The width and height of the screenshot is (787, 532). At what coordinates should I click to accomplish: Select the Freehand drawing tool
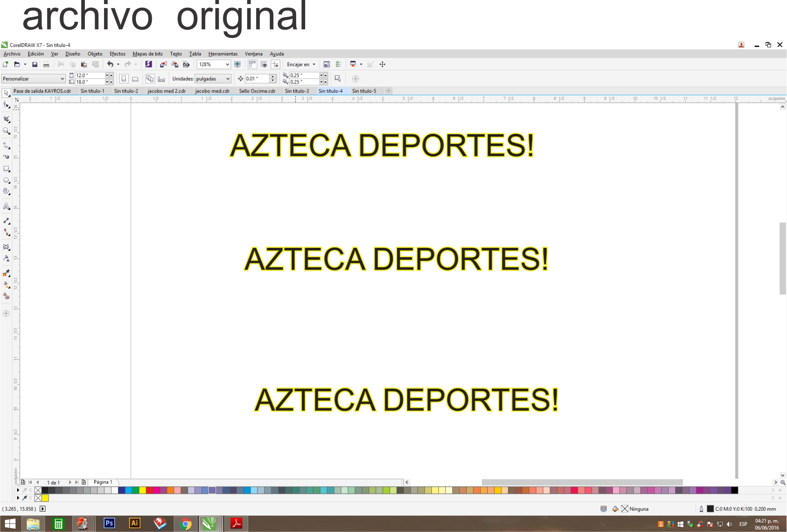[7, 146]
